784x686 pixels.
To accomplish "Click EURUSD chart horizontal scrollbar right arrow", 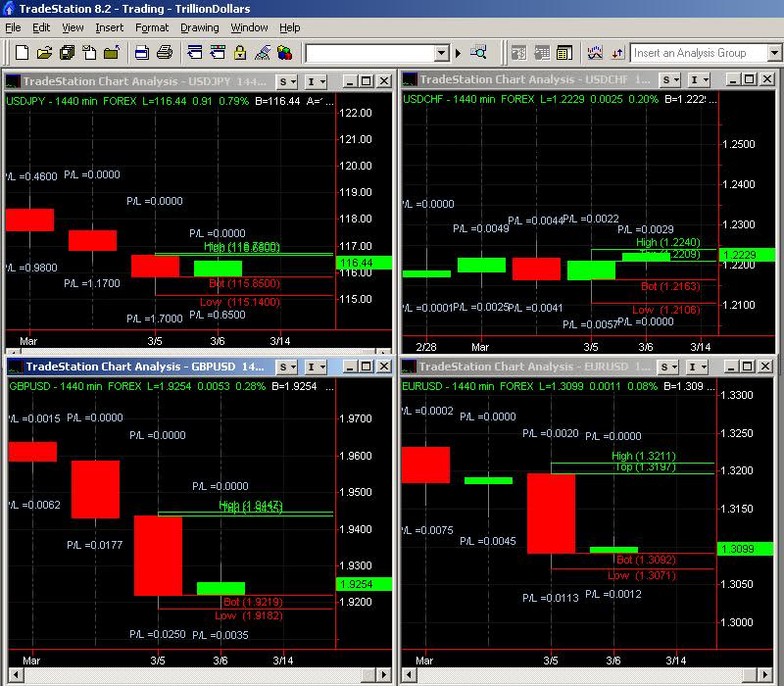I will (764, 675).
